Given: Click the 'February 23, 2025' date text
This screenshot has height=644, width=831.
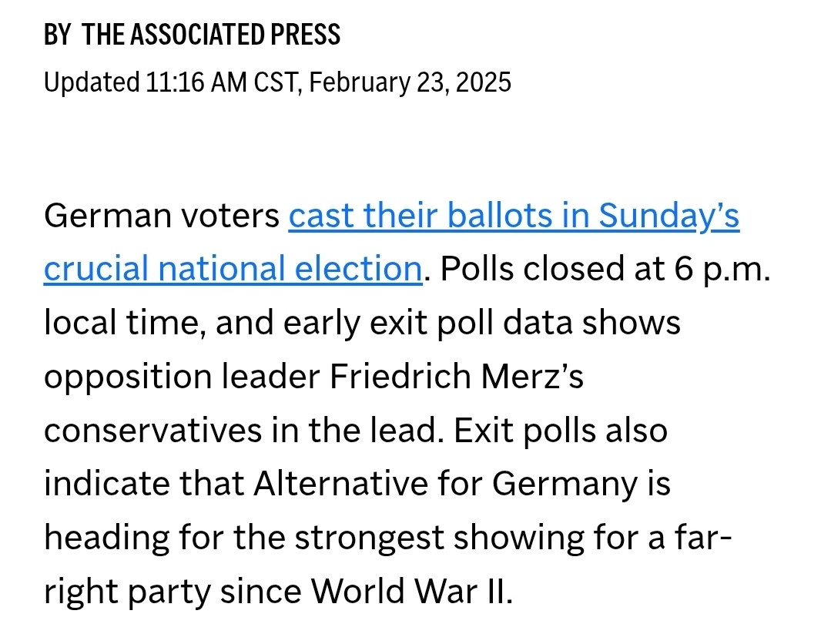Looking at the screenshot, I should [410, 82].
